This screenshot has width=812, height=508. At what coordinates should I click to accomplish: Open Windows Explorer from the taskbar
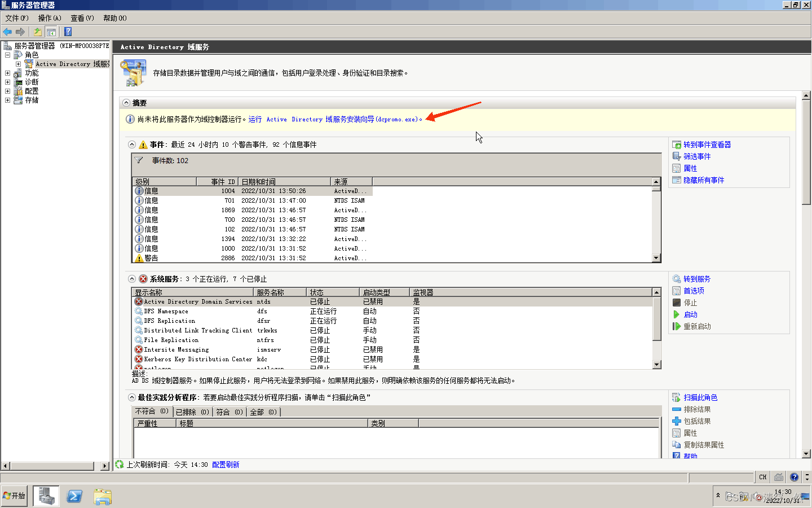tap(103, 496)
